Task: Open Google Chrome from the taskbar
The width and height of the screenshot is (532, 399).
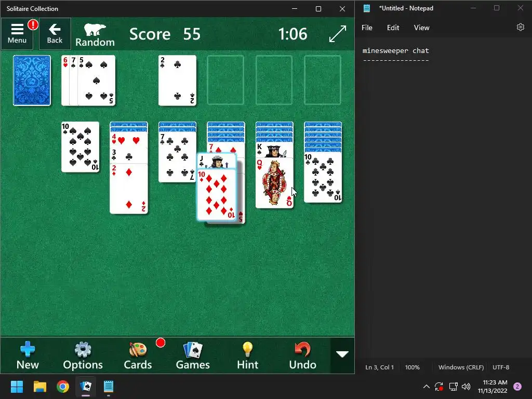Action: click(x=63, y=387)
